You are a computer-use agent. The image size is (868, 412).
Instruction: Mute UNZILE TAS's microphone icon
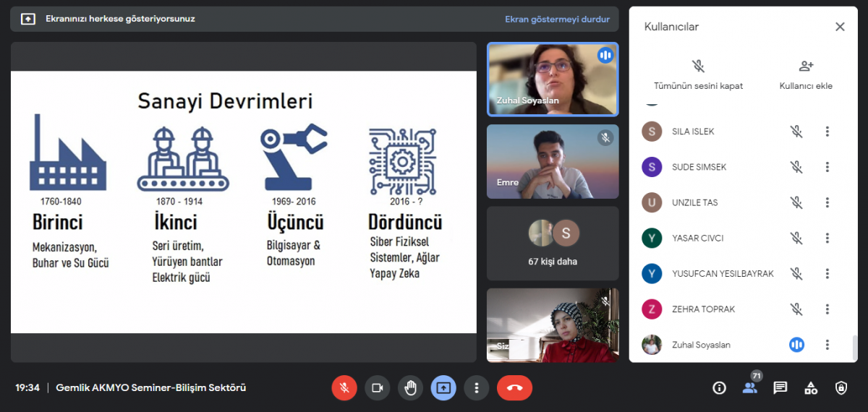tap(796, 202)
